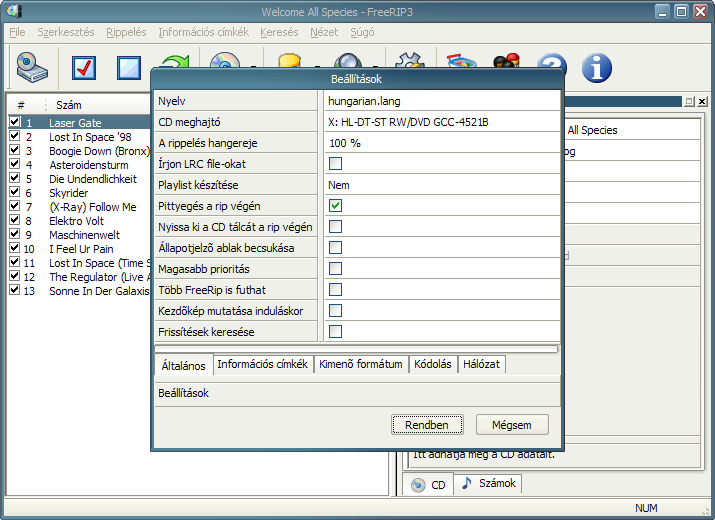This screenshot has height=520, width=715.
Task: Click the blue info icon in toolbar
Action: [x=596, y=68]
